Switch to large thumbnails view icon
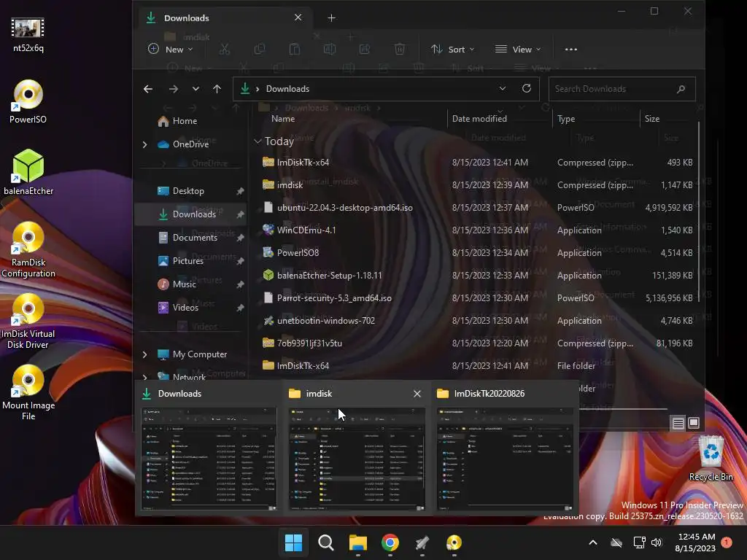 [694, 423]
